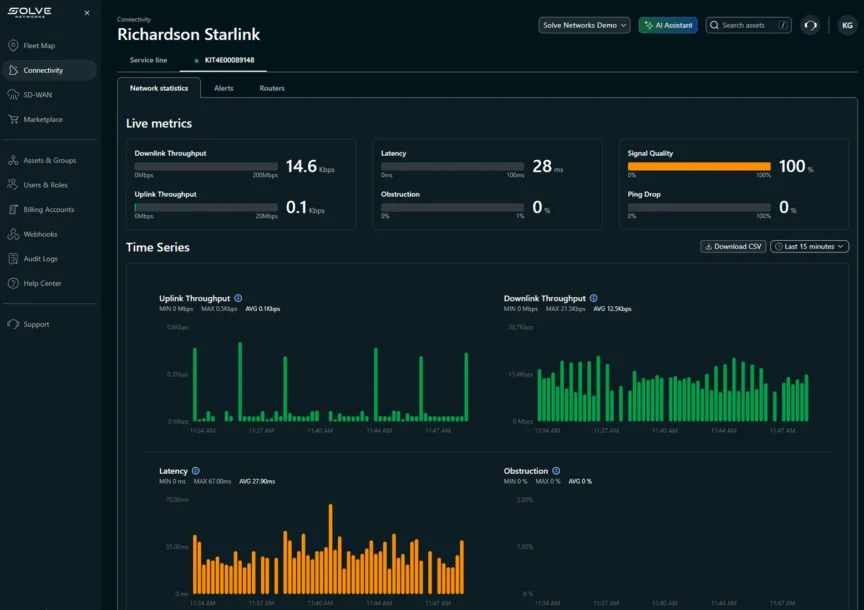Click the Help Center icon
Viewport: 864px width, 610px height.
[x=13, y=284]
